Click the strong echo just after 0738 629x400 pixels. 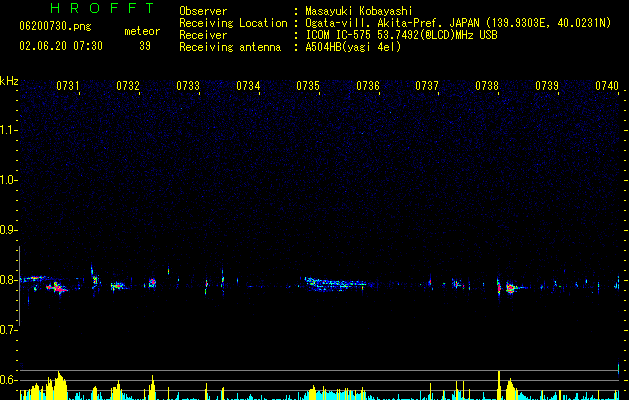pos(510,288)
